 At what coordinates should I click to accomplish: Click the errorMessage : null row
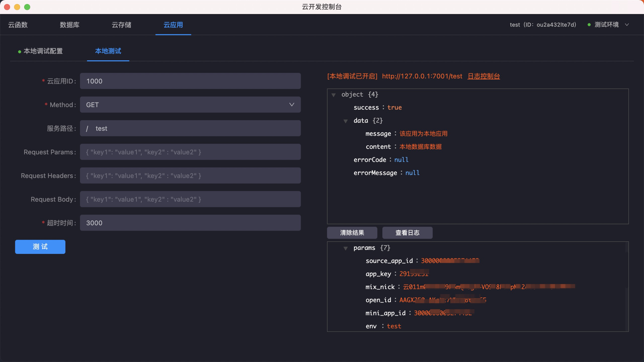(x=386, y=173)
